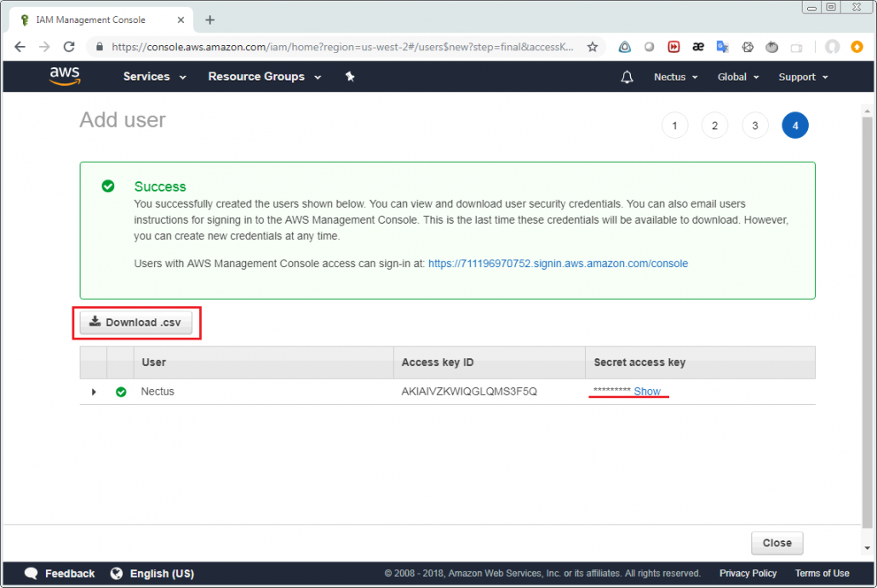Reload the page with the refresh icon

68,47
